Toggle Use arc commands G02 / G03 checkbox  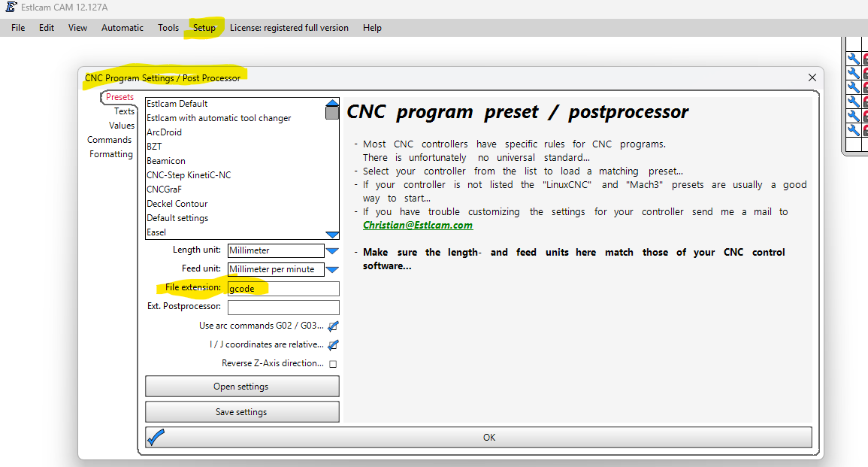tap(333, 326)
